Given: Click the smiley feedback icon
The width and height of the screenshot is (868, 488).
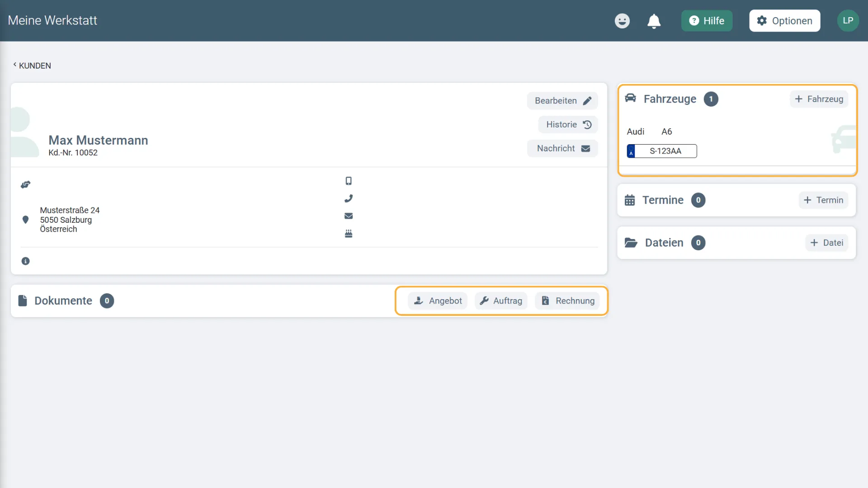Looking at the screenshot, I should point(622,21).
